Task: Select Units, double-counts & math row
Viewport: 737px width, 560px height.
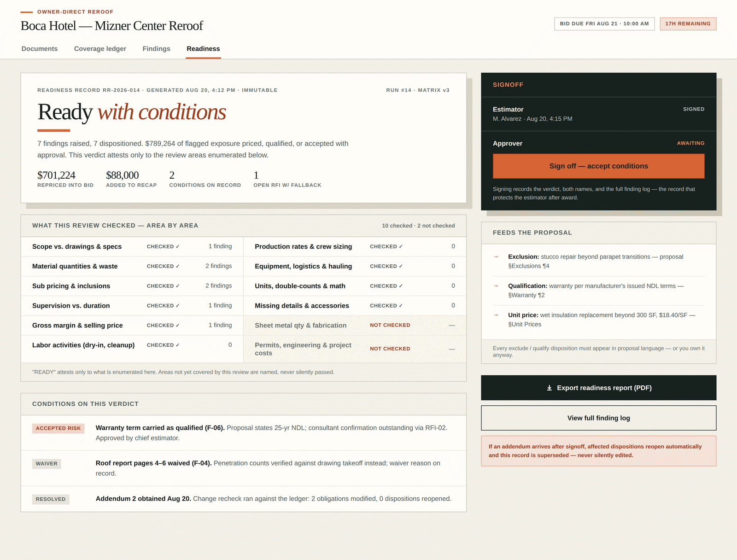Action: 355,286
